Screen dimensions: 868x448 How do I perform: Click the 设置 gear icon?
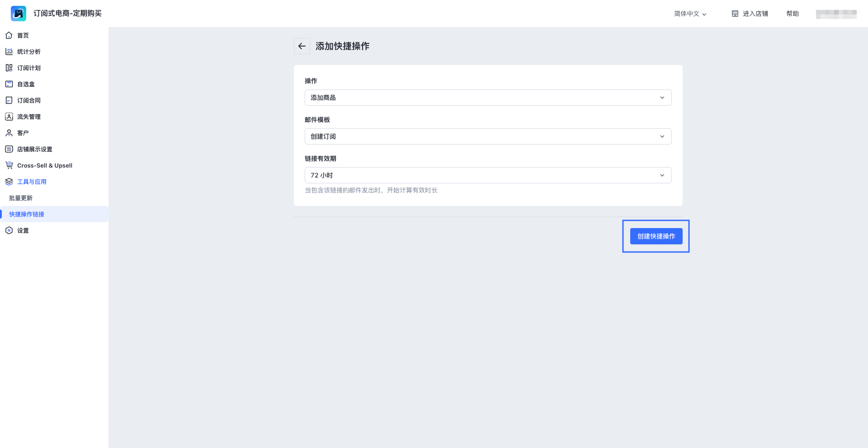9,230
